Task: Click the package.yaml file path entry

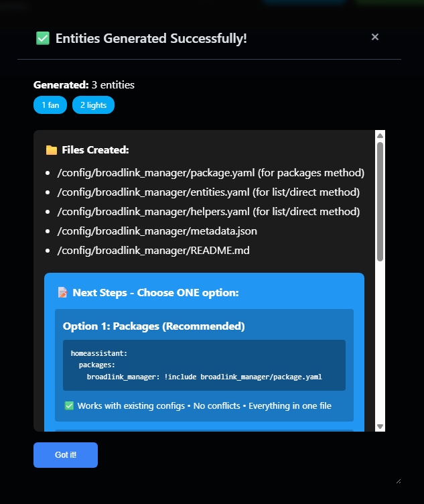Action: (x=211, y=173)
